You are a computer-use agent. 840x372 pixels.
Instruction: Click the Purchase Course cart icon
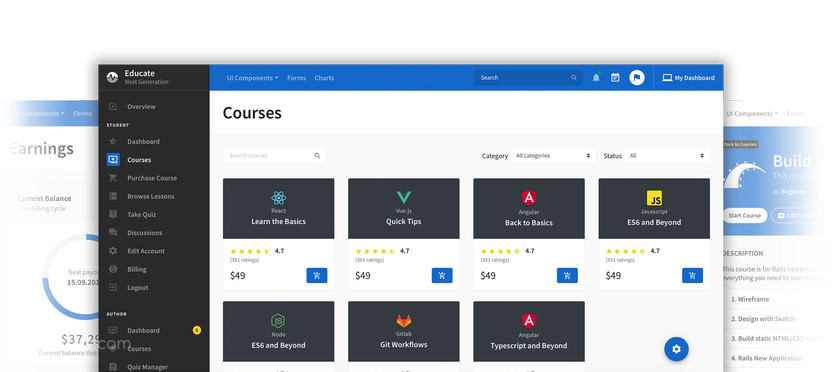[113, 178]
